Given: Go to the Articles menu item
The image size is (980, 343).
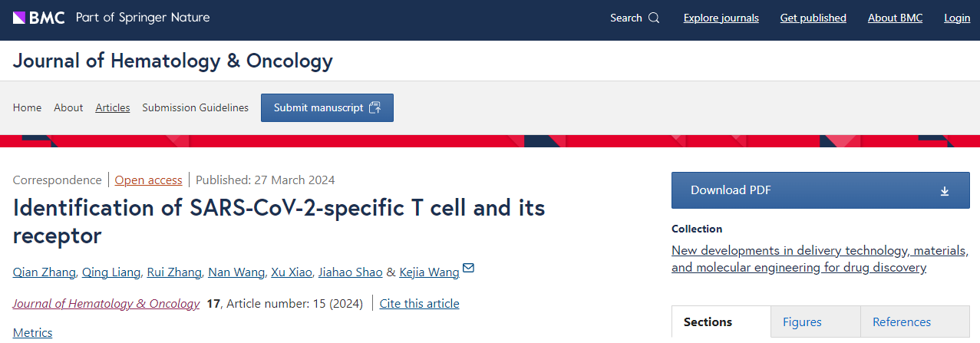Looking at the screenshot, I should click(113, 107).
